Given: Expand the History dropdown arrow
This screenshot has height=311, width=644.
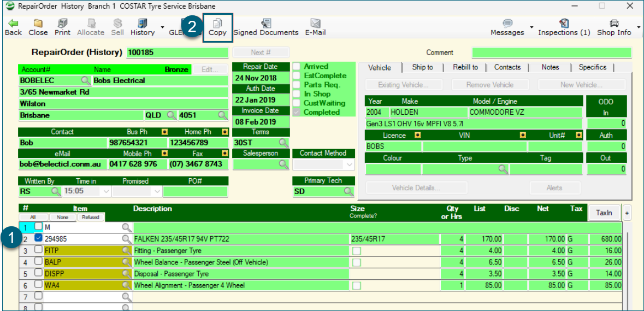Looking at the screenshot, I should pyautogui.click(x=162, y=27).
